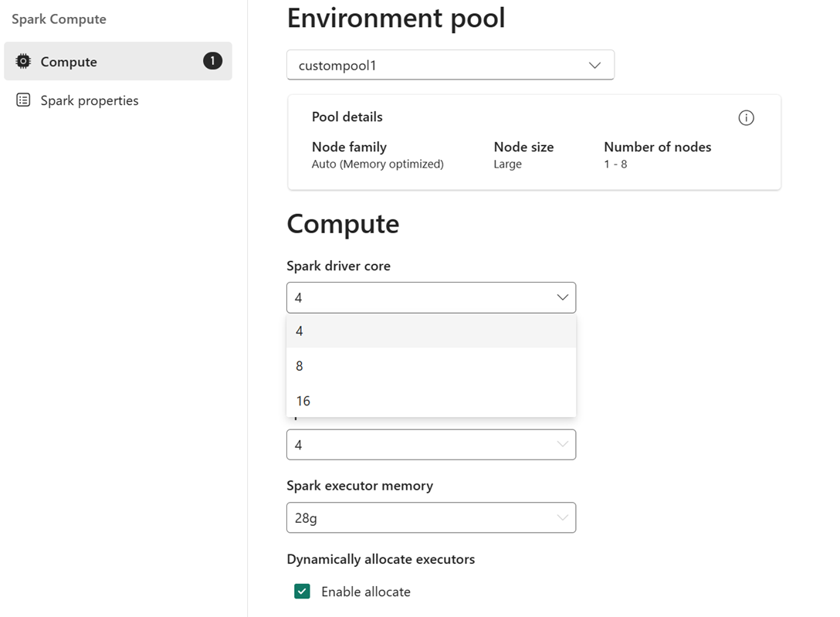Switch to the Compute section
Viewport: 840px width, 617px height.
click(x=69, y=62)
